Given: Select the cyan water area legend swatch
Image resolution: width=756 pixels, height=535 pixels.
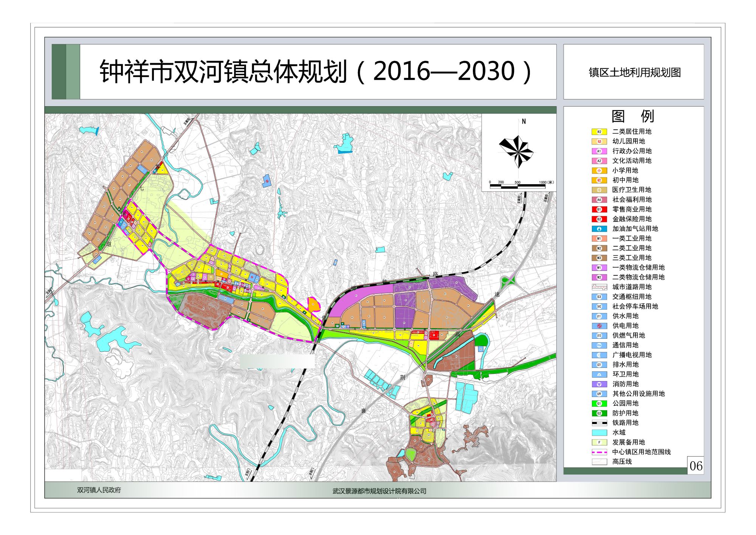Looking at the screenshot, I should [599, 433].
